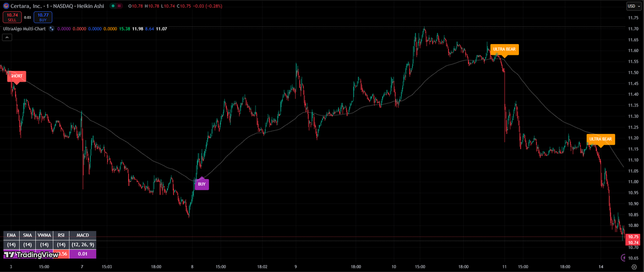This screenshot has width=644, height=272.
Task: Click the green 15.38 indicator value
Action: coord(125,28)
